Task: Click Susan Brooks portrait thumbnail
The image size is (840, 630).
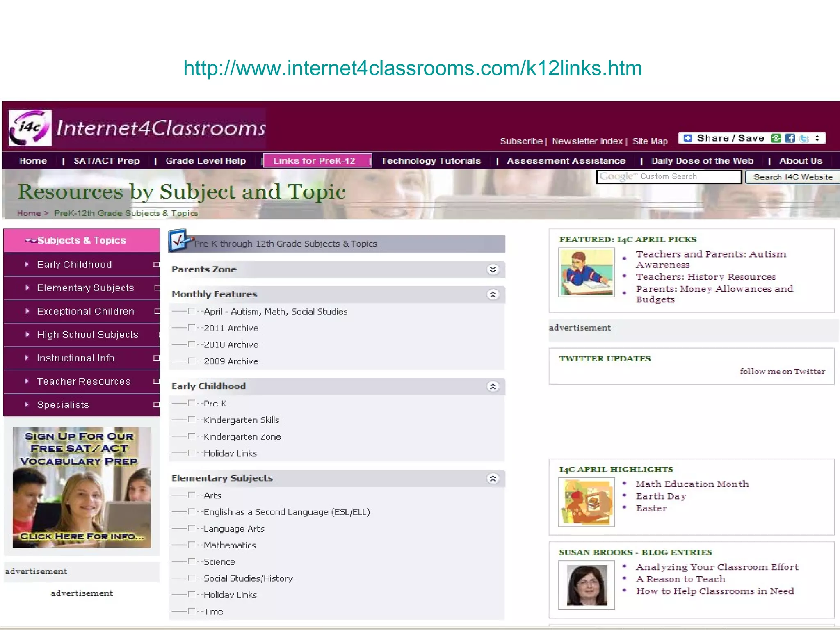Action: [x=587, y=585]
